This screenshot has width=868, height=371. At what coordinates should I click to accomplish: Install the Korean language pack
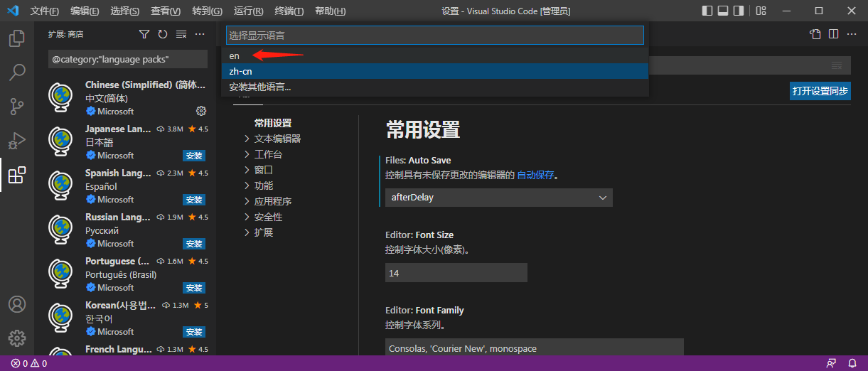point(194,332)
